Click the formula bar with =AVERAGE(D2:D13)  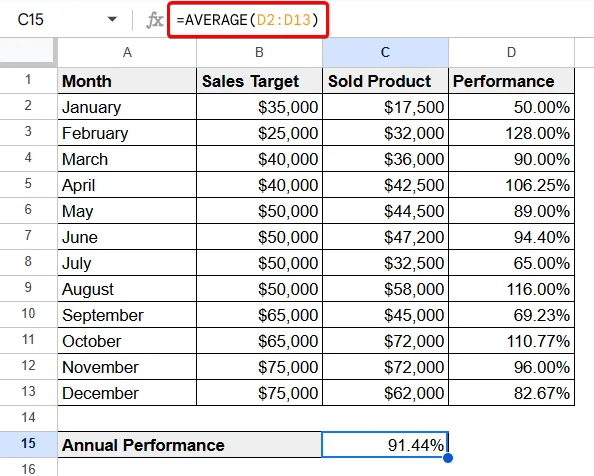click(248, 20)
